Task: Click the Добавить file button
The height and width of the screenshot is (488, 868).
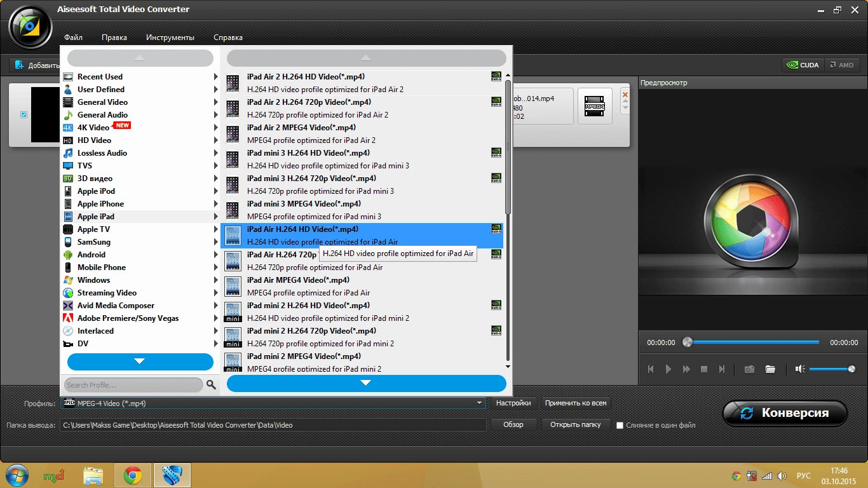Action: [x=36, y=65]
